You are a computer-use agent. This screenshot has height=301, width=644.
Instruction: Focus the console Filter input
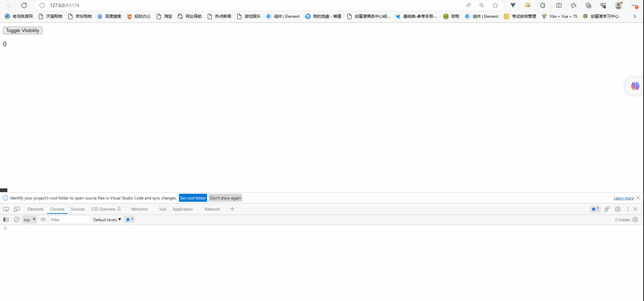click(70, 220)
